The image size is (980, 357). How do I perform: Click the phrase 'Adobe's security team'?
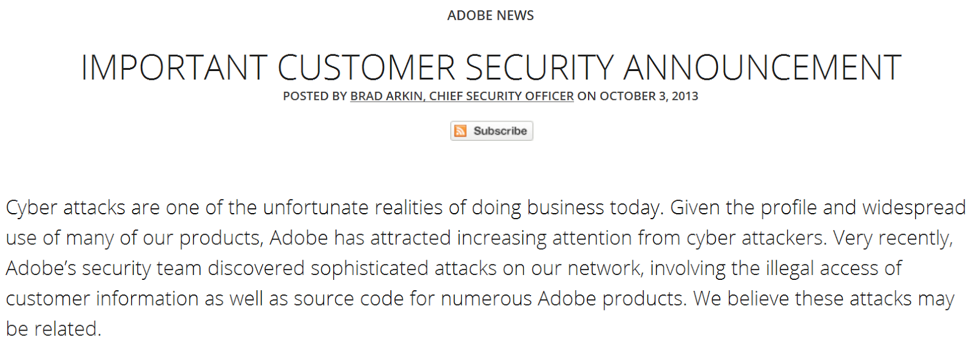click(104, 268)
